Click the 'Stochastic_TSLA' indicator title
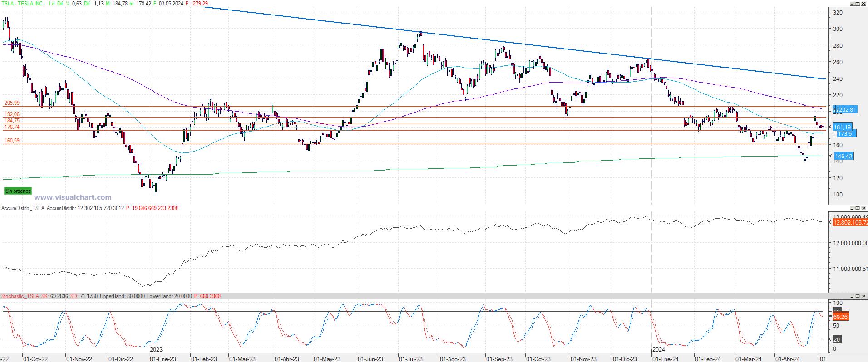The width and height of the screenshot is (868, 362). [x=20, y=296]
